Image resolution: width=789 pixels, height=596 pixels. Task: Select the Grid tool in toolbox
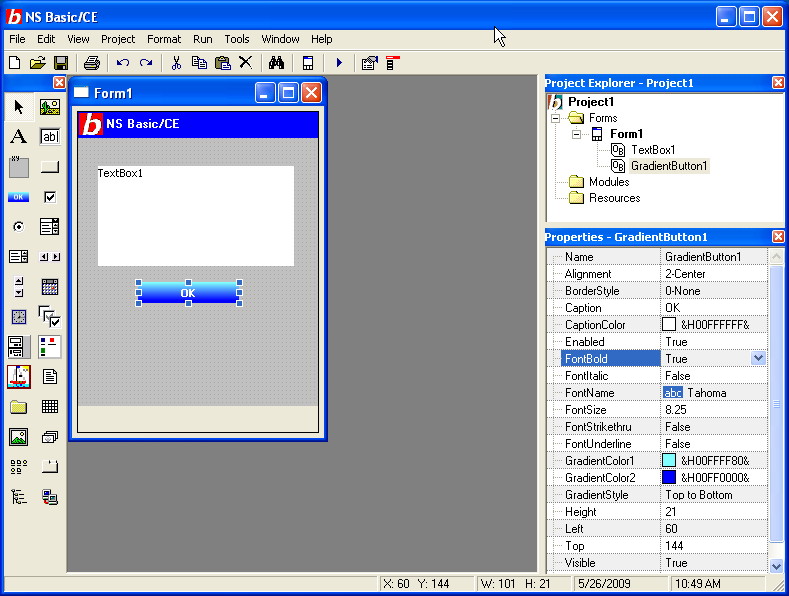pos(49,406)
